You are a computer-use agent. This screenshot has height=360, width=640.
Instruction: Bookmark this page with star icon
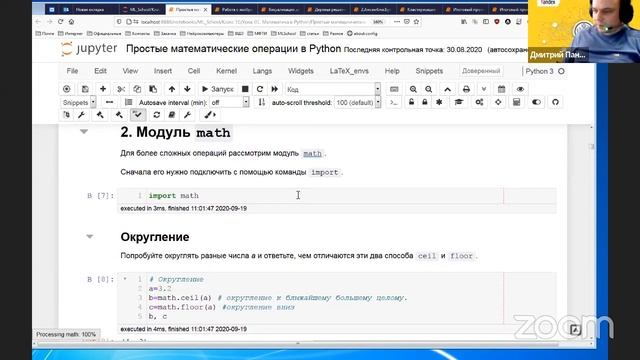(416, 22)
